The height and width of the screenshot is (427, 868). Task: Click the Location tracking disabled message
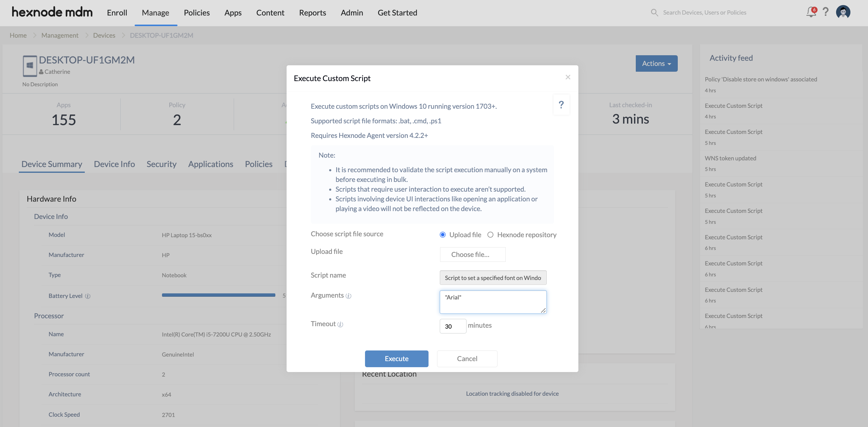pyautogui.click(x=512, y=393)
